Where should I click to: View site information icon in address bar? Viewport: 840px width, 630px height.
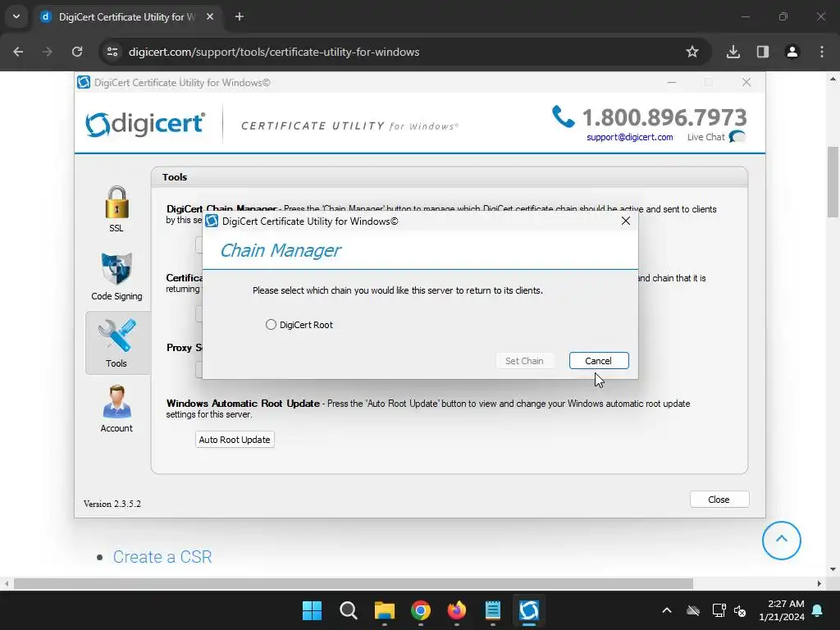[112, 52]
